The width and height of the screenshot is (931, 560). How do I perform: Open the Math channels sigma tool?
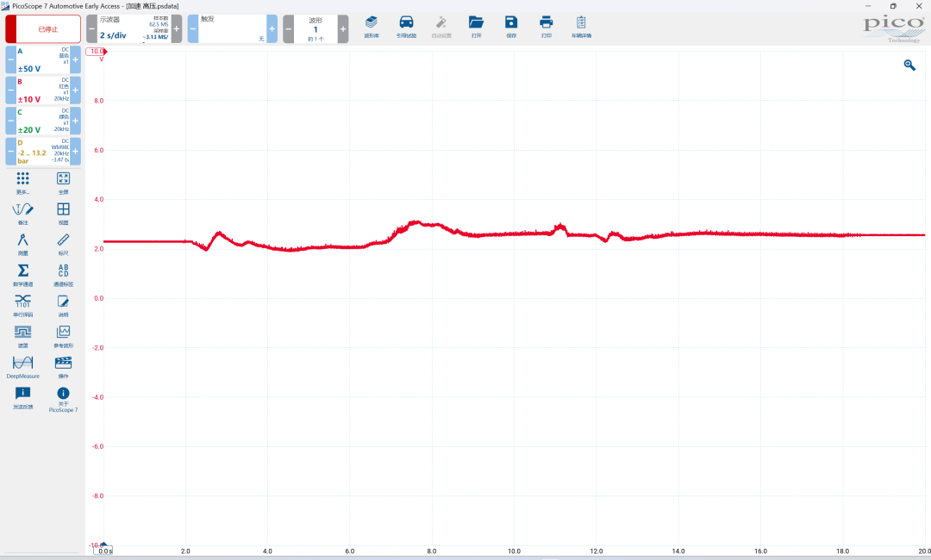[22, 275]
